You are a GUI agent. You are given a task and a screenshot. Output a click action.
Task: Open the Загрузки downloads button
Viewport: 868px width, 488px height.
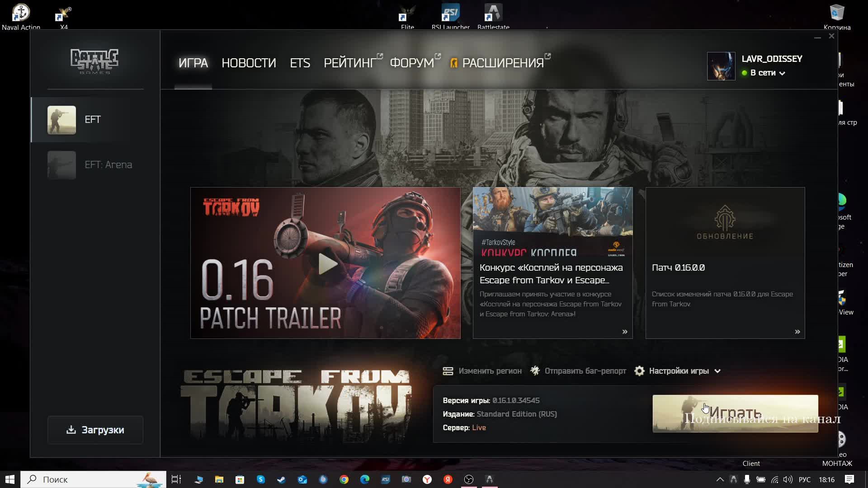coord(95,430)
